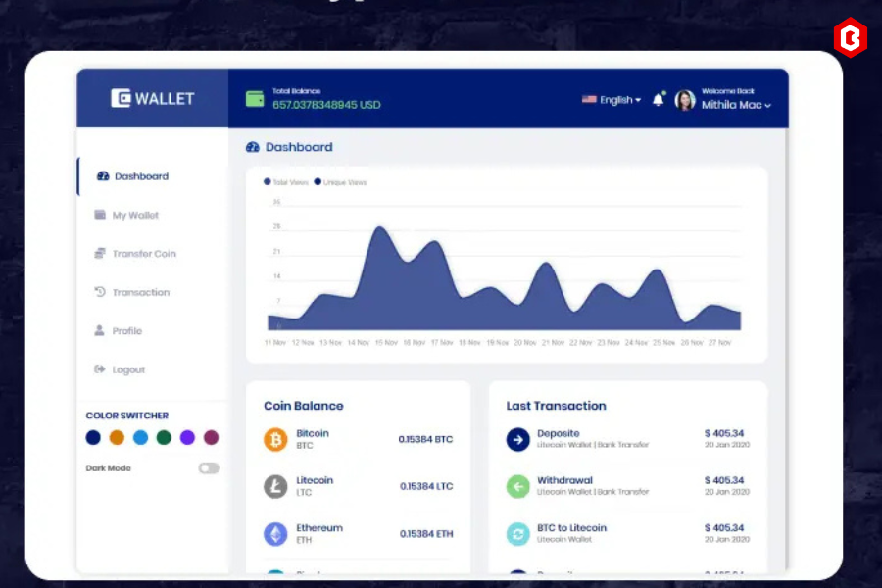The image size is (882, 588).
Task: Click the Logout exit icon
Action: [x=100, y=369]
